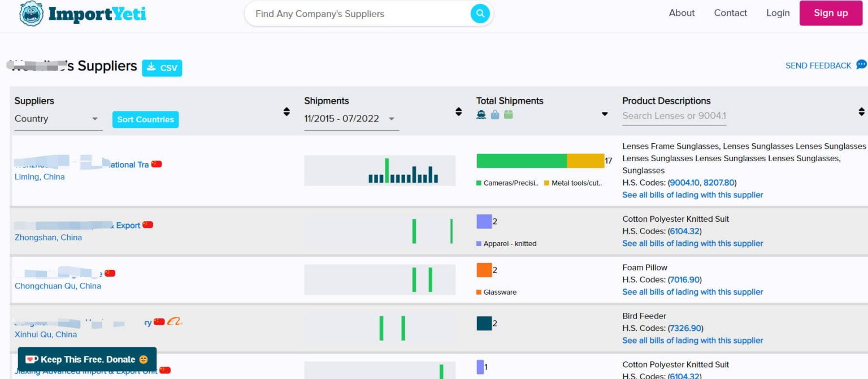
Task: Click the green Cameras/Precision shipment bar
Action: [521, 161]
